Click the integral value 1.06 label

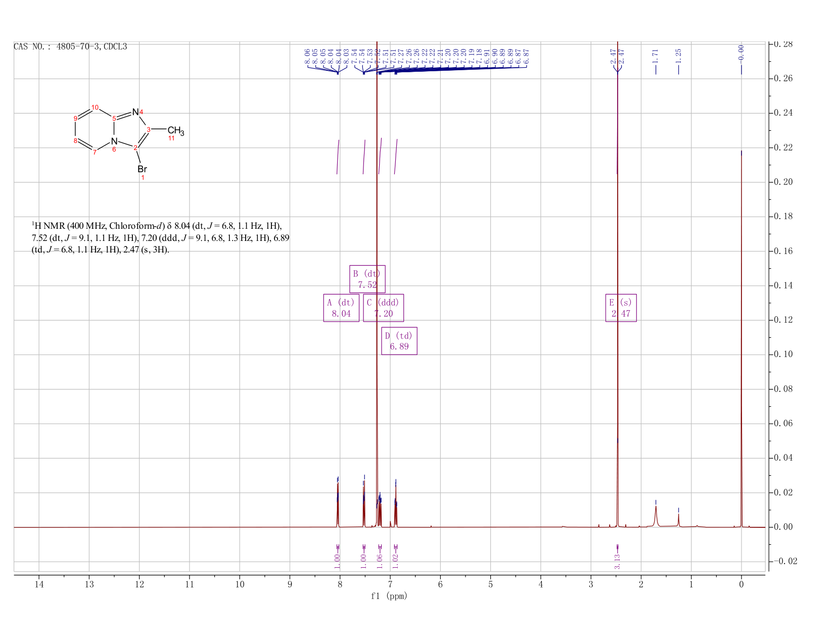tap(380, 561)
